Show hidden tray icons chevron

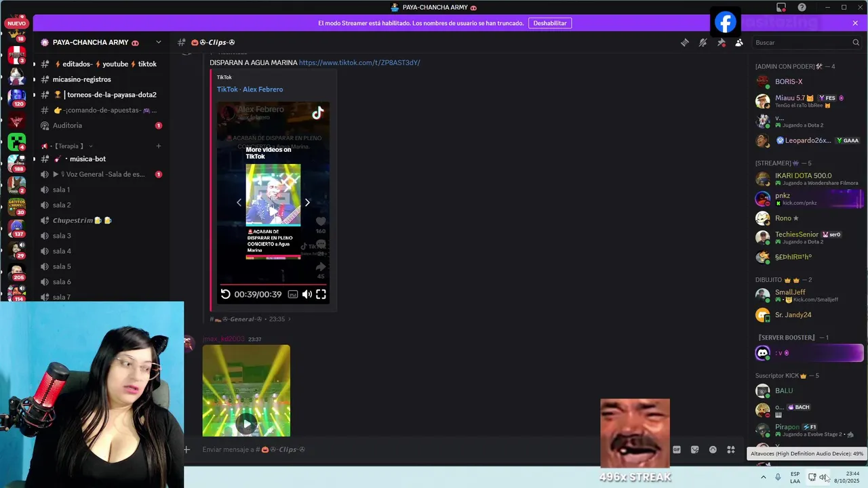point(764,477)
